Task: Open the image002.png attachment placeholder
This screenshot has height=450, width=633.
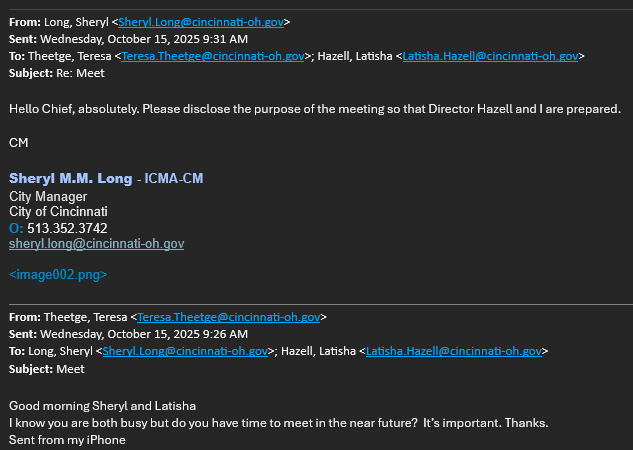Action: 58,273
